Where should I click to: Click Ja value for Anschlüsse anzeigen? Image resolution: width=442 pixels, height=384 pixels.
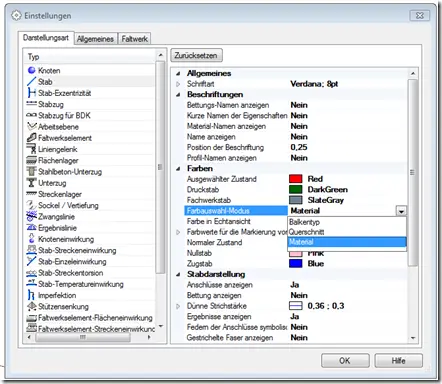click(x=295, y=285)
